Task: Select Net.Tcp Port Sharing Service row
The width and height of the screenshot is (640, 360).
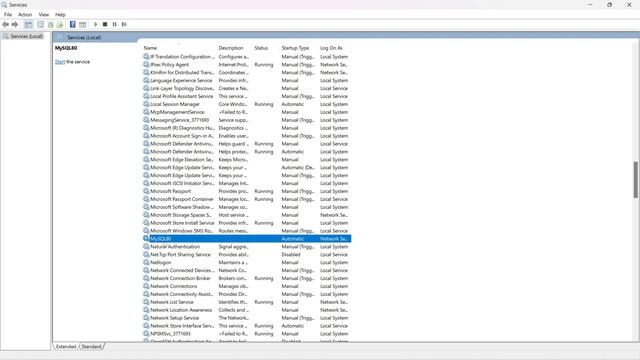Action: pos(247,255)
